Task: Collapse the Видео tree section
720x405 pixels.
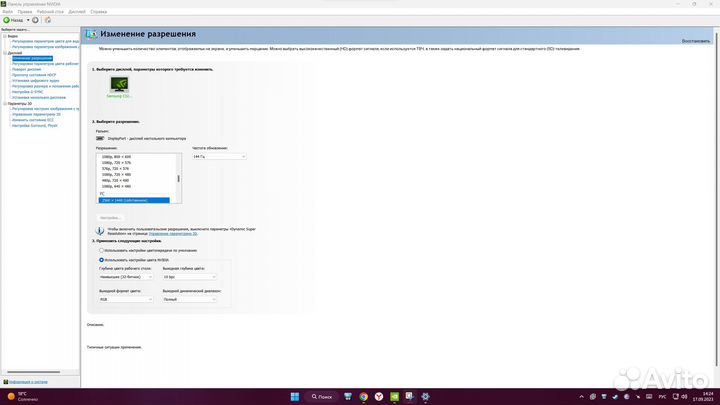Action: (x=5, y=36)
